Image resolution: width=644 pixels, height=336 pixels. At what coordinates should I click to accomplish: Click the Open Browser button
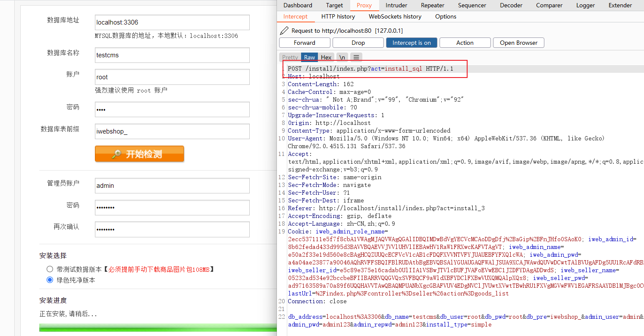click(x=518, y=43)
